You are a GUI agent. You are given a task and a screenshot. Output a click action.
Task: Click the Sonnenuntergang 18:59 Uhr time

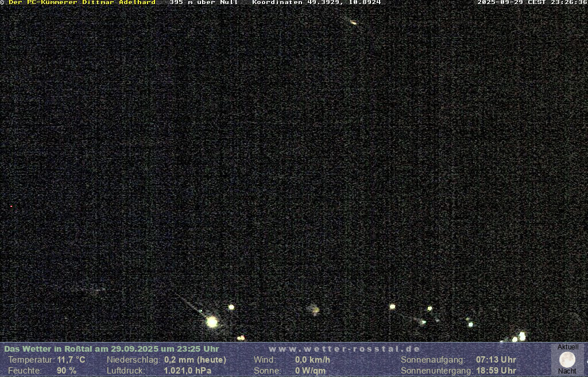496,371
